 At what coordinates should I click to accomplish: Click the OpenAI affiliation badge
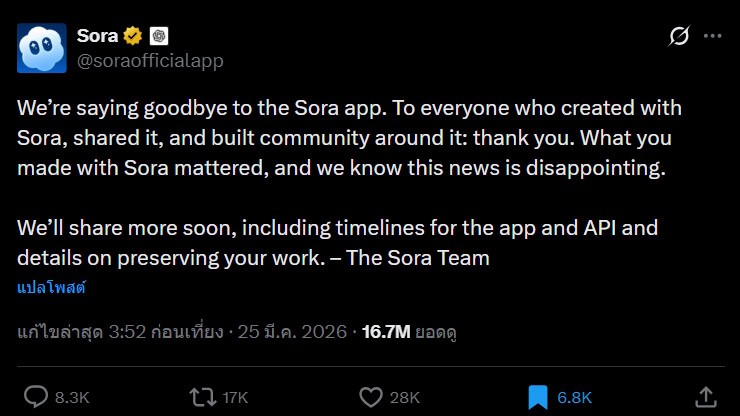coord(158,36)
